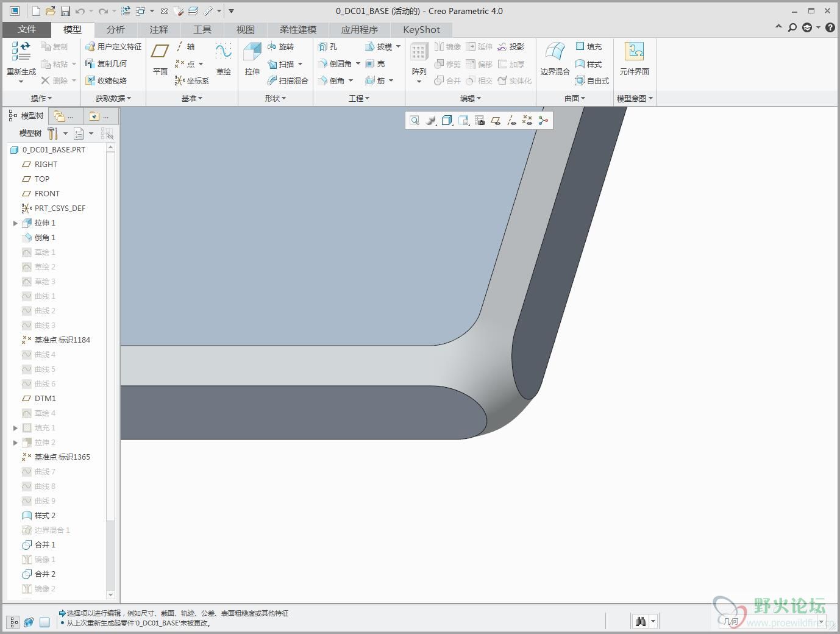Select the 平面 (Plane) datum tool

(160, 59)
